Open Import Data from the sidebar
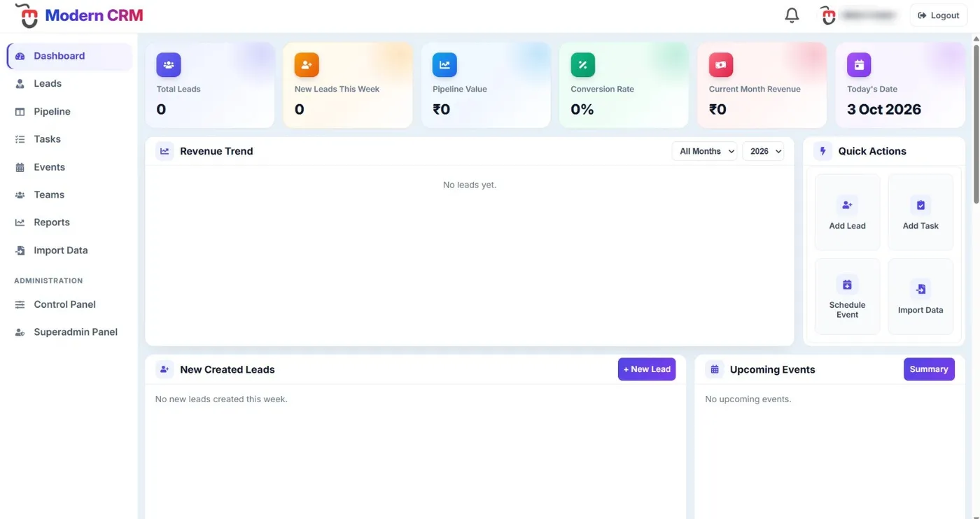 pos(69,250)
